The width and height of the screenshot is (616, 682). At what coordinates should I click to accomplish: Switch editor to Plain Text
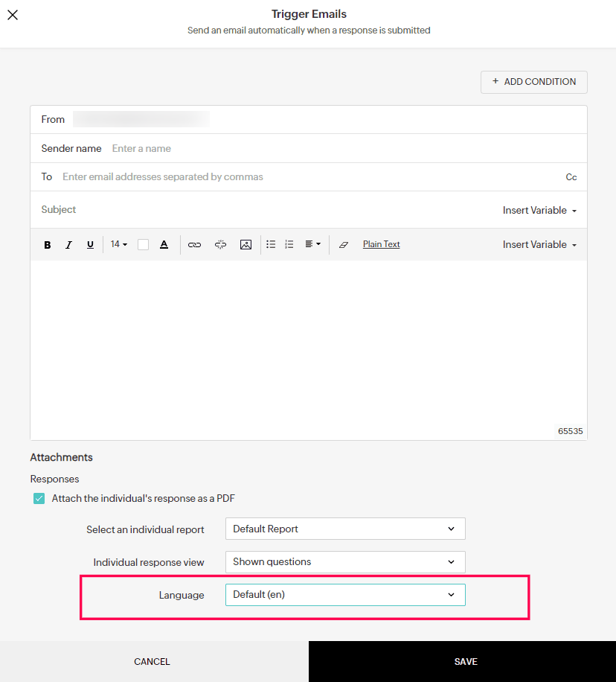[381, 244]
